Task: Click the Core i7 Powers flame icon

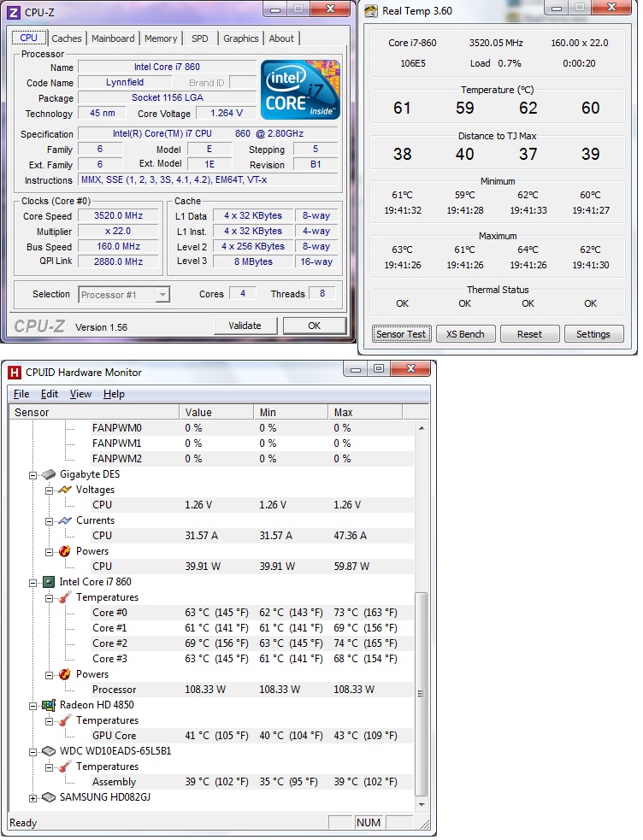Action: [65, 674]
